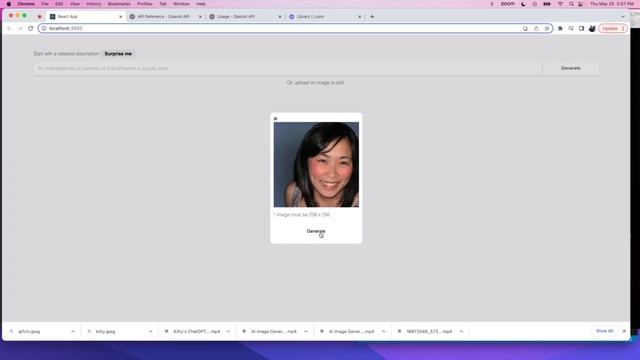The width and height of the screenshot is (640, 360).
Task: Click the uploaded portrait photo
Action: (316, 164)
